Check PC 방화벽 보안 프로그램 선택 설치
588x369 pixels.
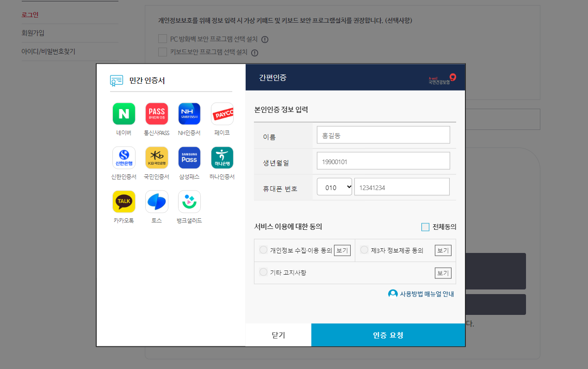click(162, 38)
